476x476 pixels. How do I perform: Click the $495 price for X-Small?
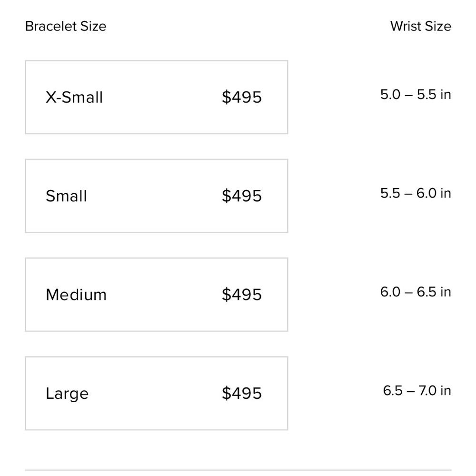tap(242, 97)
